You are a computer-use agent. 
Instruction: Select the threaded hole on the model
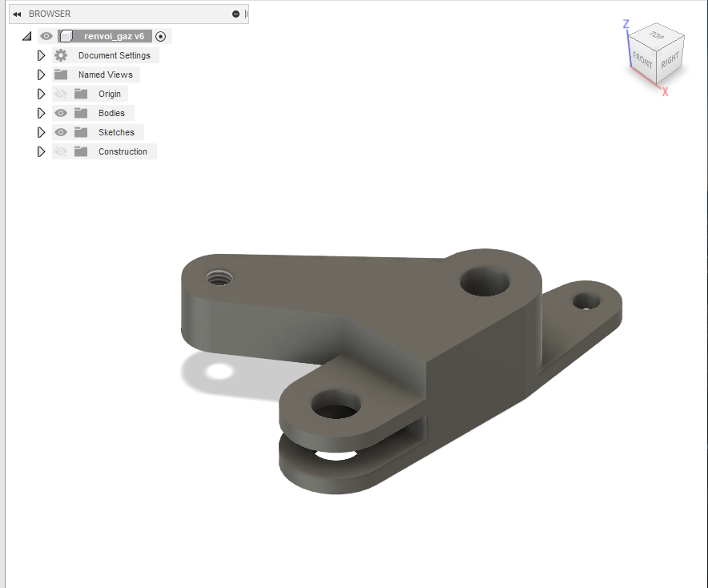tap(219, 277)
